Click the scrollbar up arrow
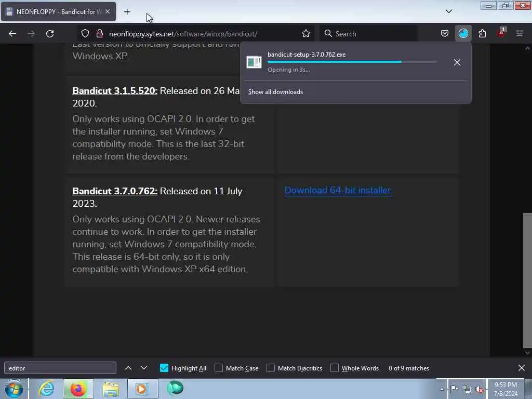This screenshot has width=532, height=399. (x=527, y=48)
